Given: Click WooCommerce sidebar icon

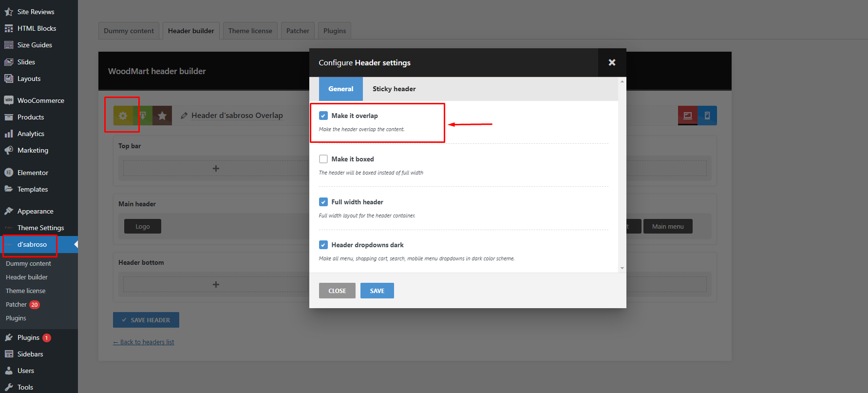Looking at the screenshot, I should point(9,100).
